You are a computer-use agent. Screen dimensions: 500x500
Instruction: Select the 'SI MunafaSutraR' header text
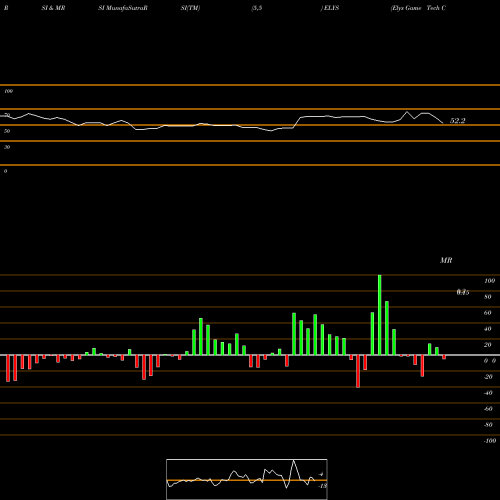(123, 8)
